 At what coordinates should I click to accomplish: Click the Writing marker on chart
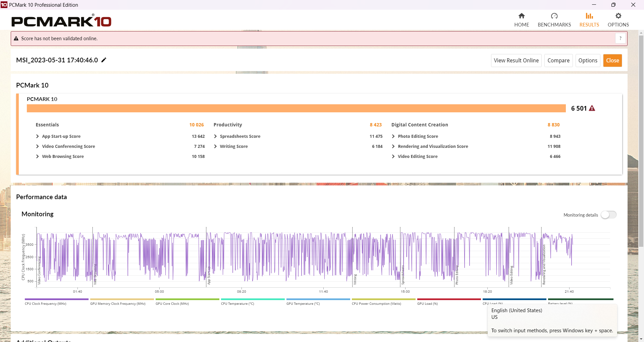pyautogui.click(x=355, y=279)
